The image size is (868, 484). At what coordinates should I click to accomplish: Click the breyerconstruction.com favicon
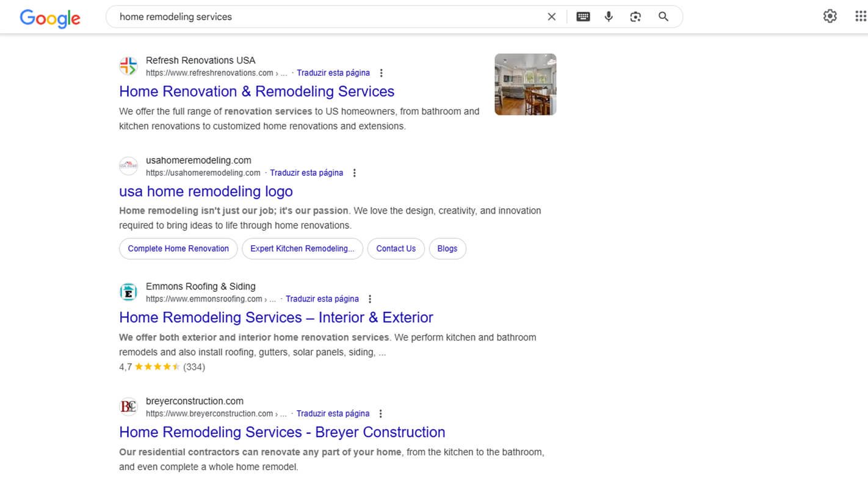128,406
